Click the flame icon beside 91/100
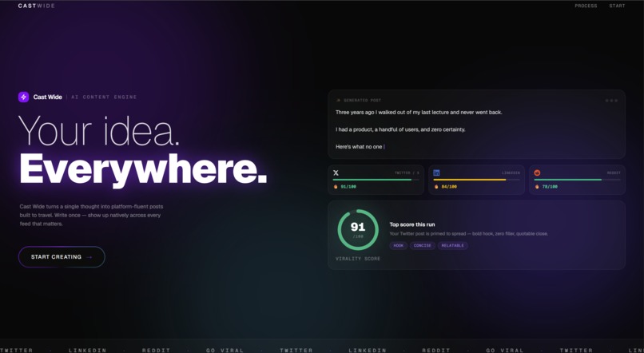644x353 pixels. click(x=336, y=187)
